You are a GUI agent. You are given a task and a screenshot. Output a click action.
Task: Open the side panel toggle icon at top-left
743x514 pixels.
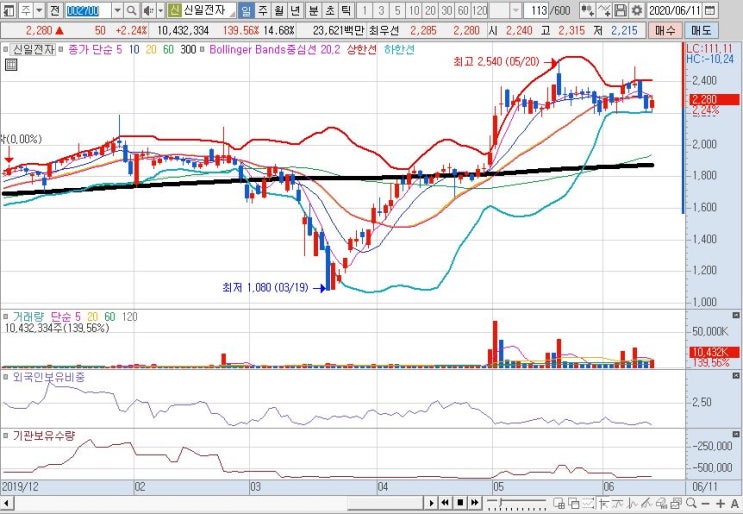(x=9, y=10)
